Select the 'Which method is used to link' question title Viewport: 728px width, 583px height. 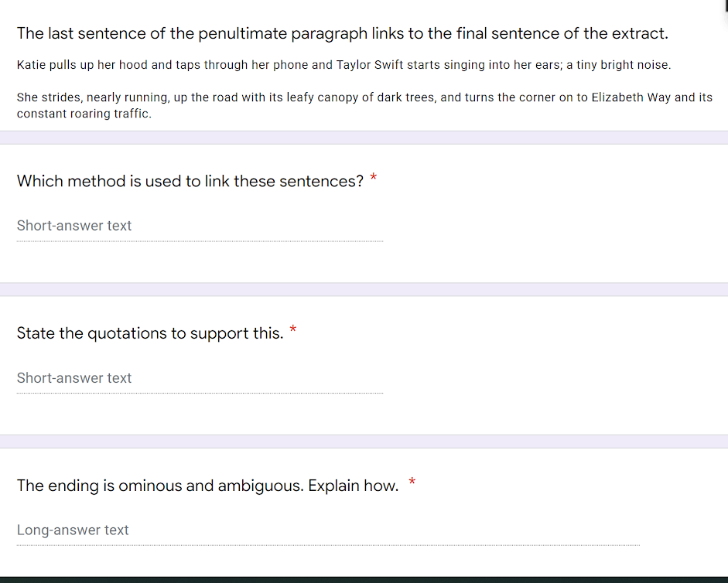point(190,181)
